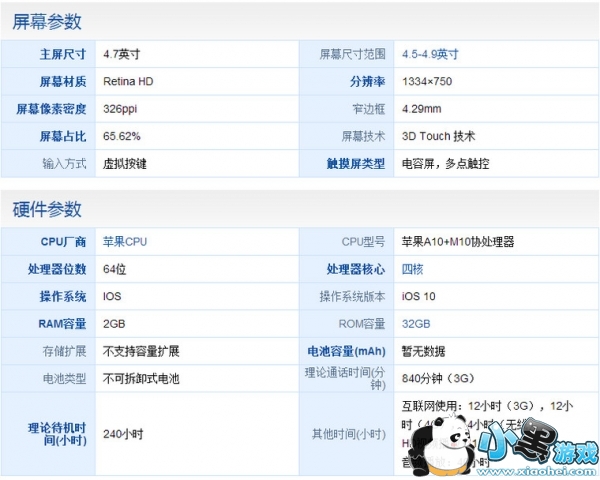This screenshot has width=600, height=480.
Task: Select the Retina HD value
Action: click(128, 82)
